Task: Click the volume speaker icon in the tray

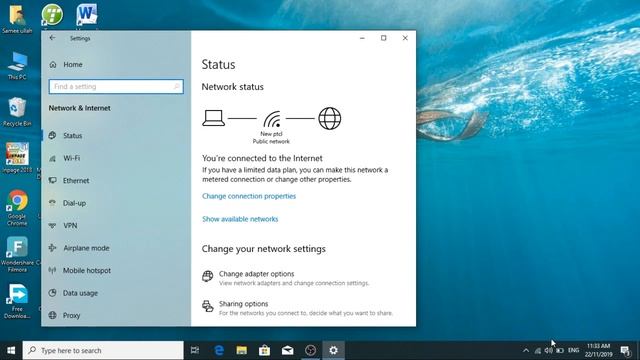Action: pos(549,351)
